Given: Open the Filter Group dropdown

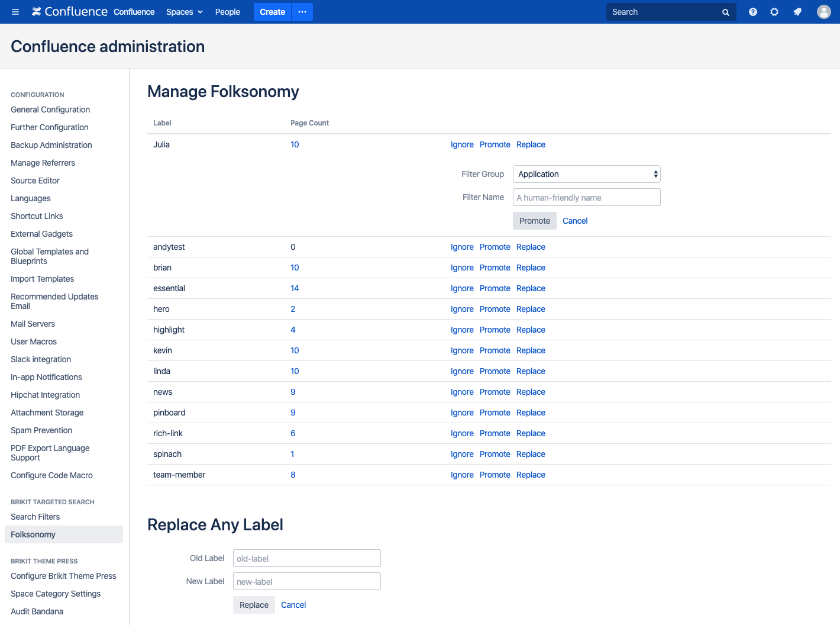Looking at the screenshot, I should click(587, 174).
